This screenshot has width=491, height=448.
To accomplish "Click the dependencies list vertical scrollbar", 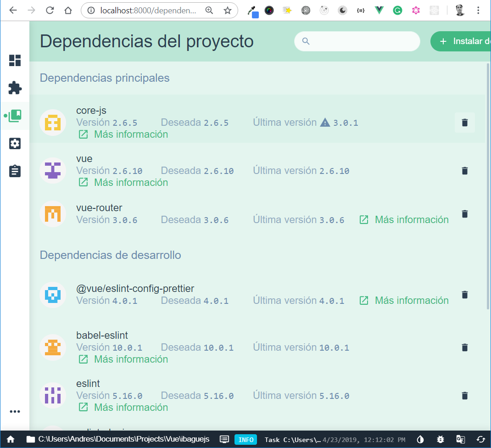I will click(488, 186).
